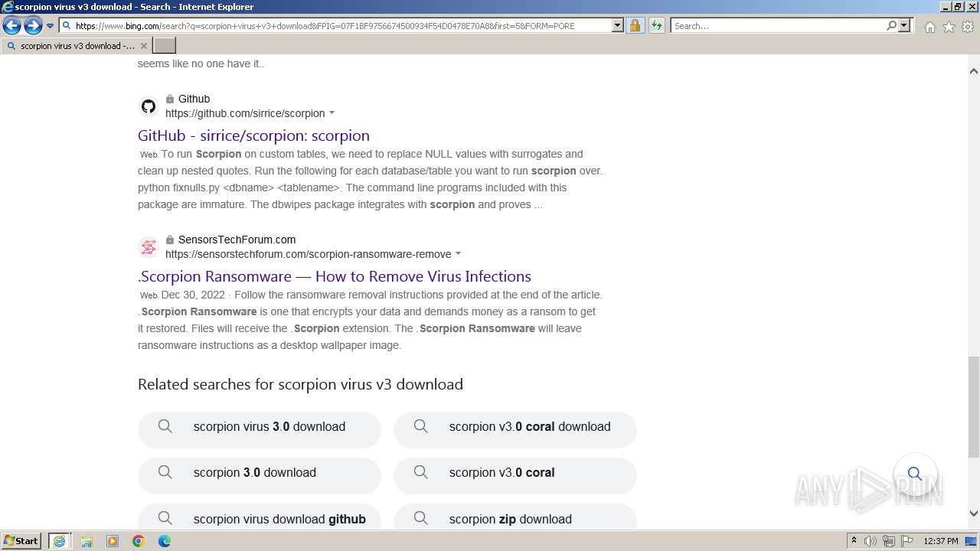Show hidden tray icons arrow
980x551 pixels.
[854, 541]
